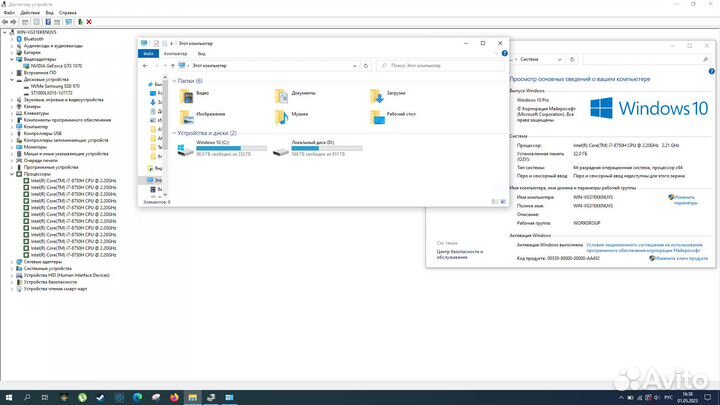Click the red X Uninstall device icon

pos(89,22)
